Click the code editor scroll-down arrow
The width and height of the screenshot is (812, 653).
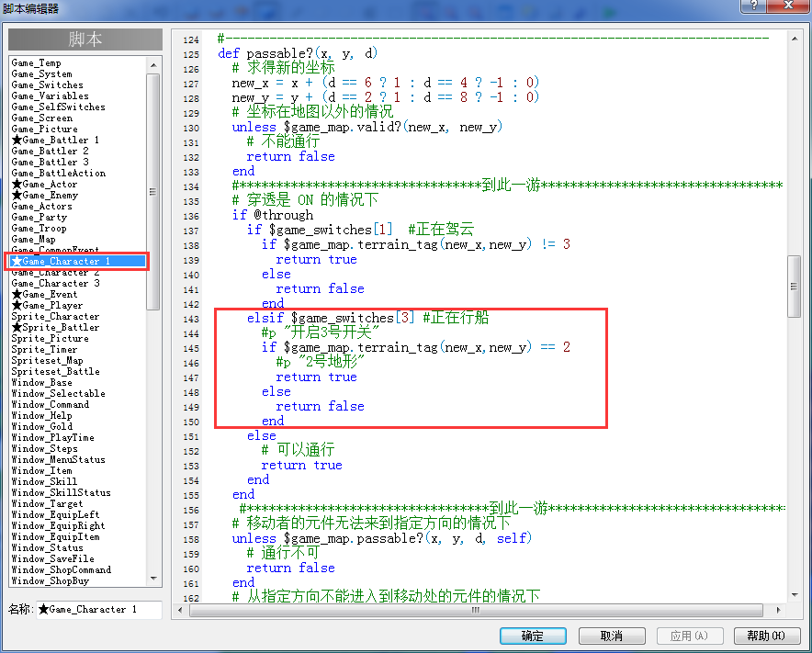(x=794, y=595)
